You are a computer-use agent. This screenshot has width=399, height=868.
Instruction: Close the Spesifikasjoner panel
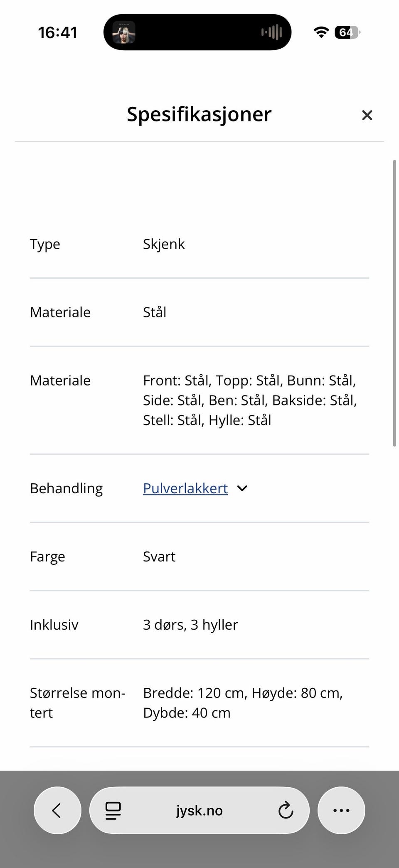pos(367,115)
